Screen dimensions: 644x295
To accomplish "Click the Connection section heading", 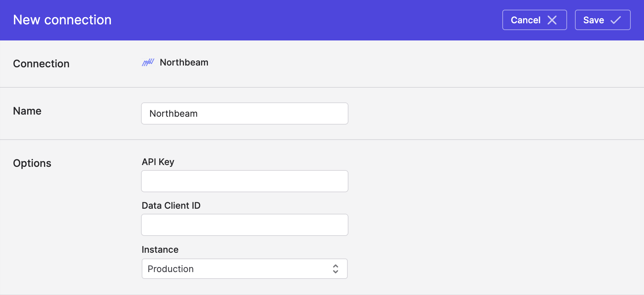I will [x=41, y=64].
